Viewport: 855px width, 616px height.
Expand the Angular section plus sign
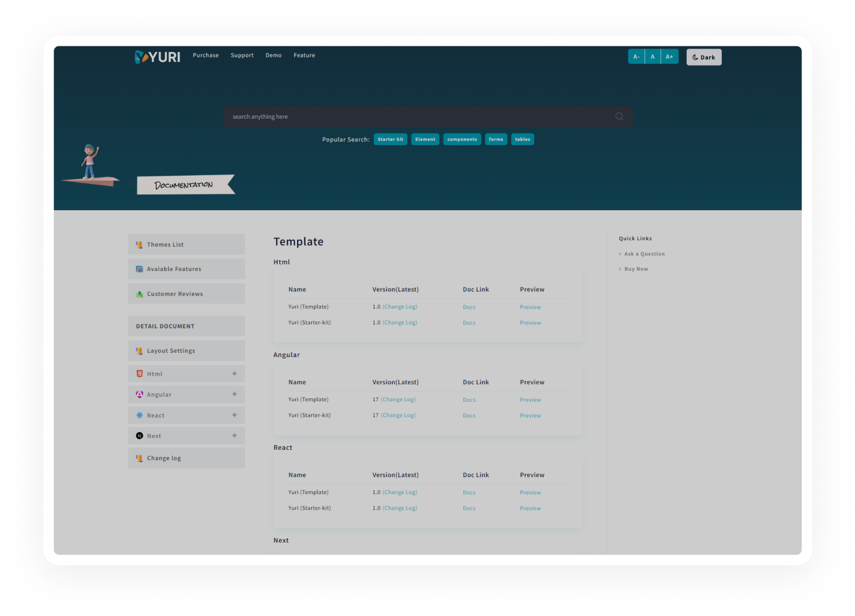coord(234,394)
